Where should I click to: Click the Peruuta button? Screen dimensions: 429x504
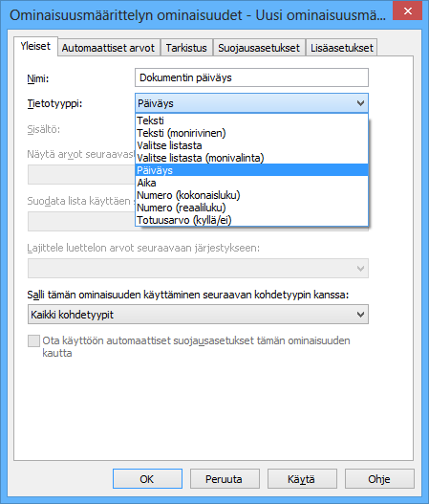[225, 479]
